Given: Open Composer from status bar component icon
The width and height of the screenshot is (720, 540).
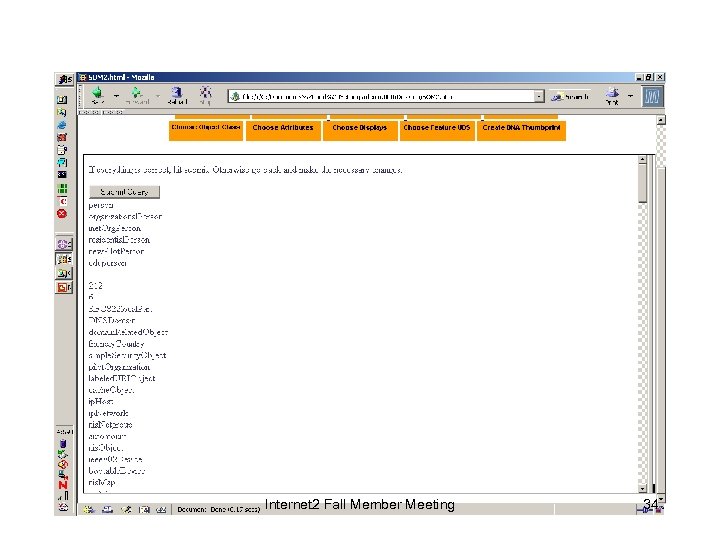Looking at the screenshot, I should (126, 509).
